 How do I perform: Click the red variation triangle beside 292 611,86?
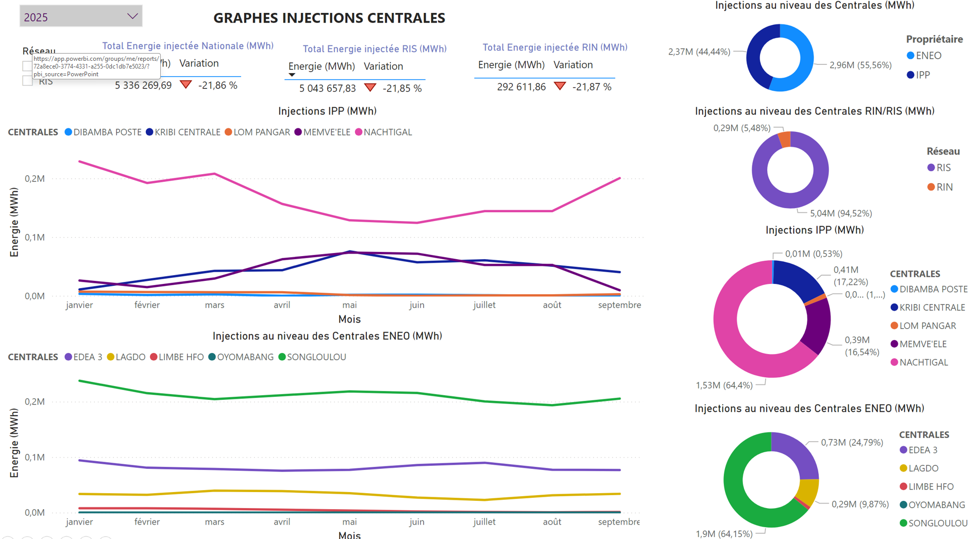point(560,86)
